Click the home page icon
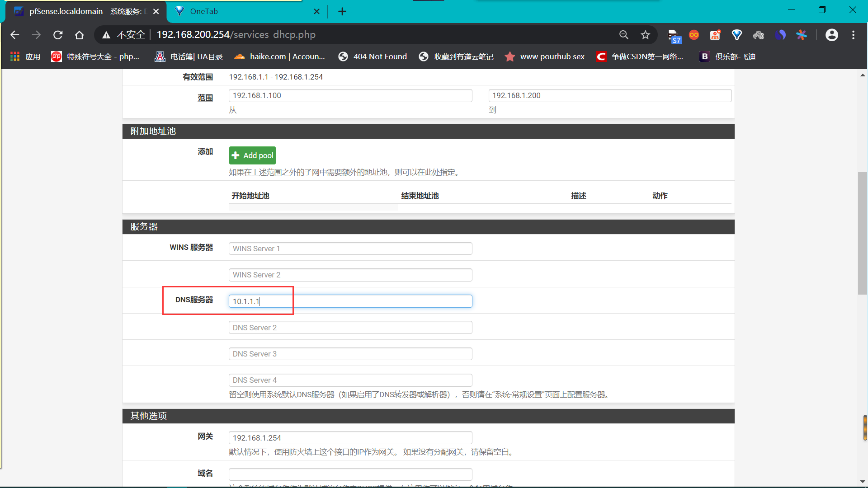The width and height of the screenshot is (868, 488). [x=80, y=35]
